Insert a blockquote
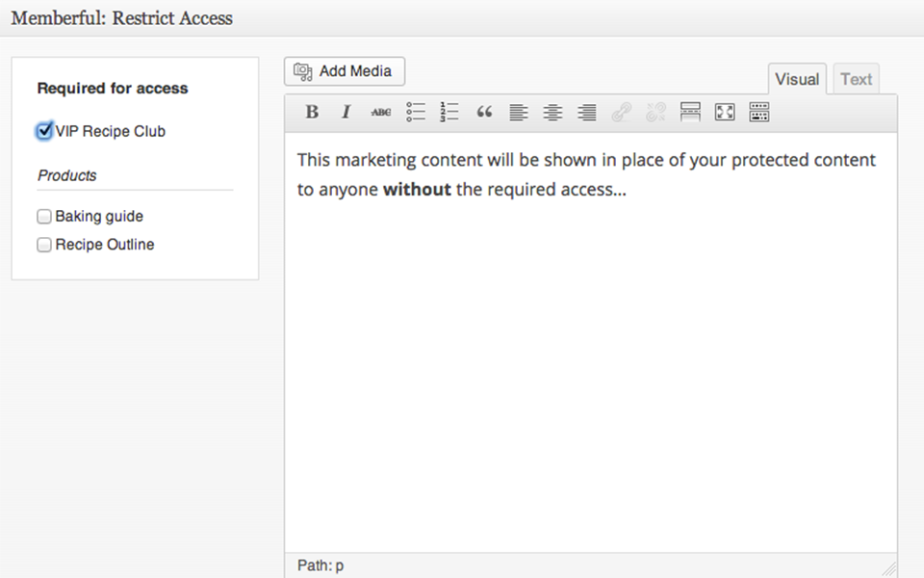This screenshot has height=578, width=924. click(x=484, y=112)
